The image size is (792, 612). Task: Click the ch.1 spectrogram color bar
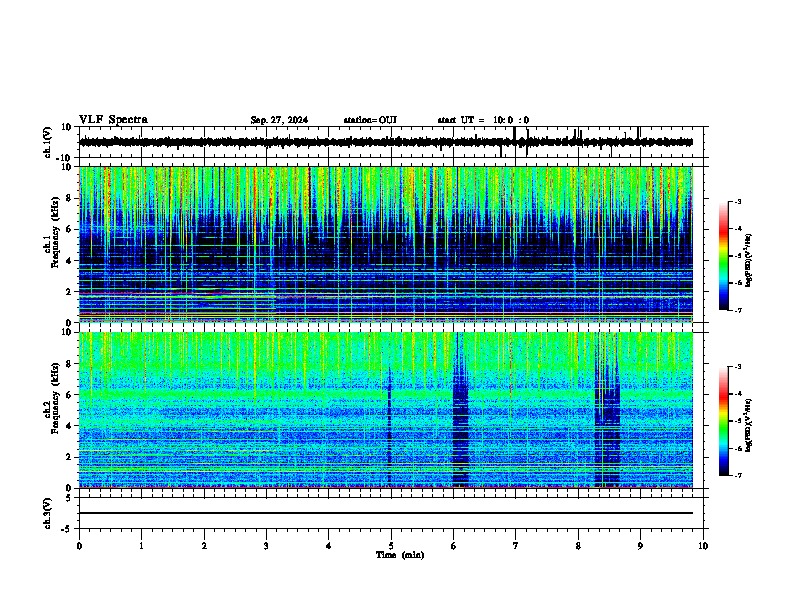(724, 256)
